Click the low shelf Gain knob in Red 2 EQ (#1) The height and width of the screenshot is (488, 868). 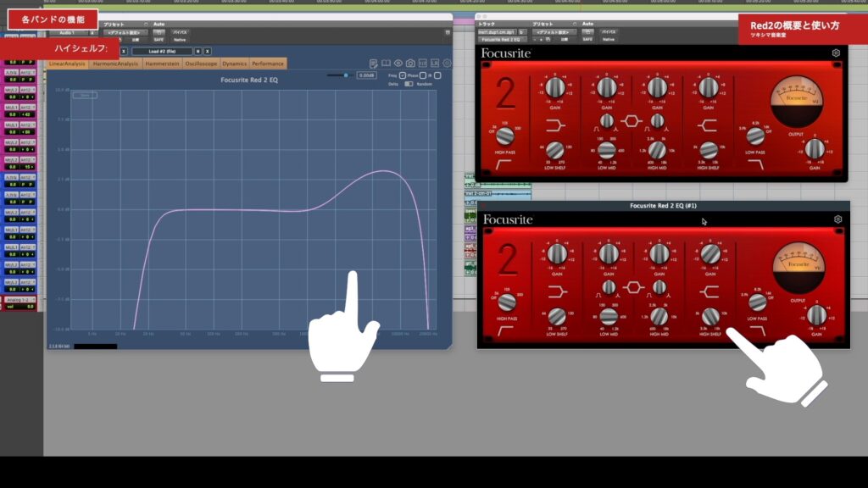[x=558, y=254]
